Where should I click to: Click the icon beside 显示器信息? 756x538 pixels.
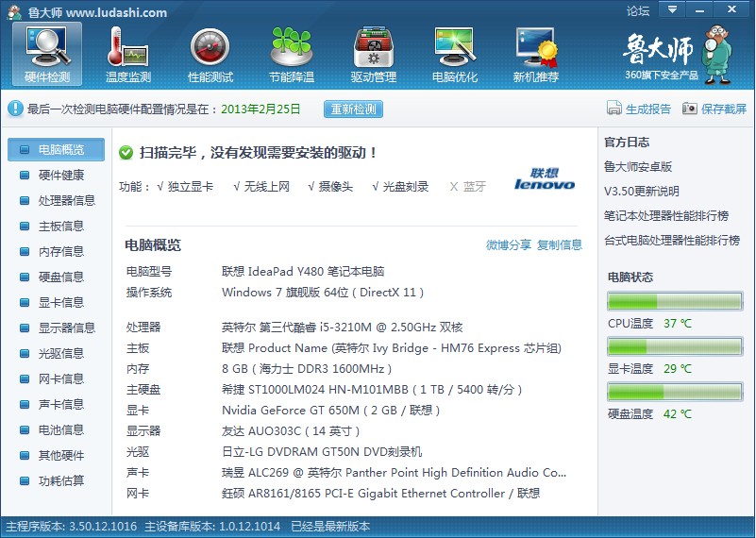(25, 328)
